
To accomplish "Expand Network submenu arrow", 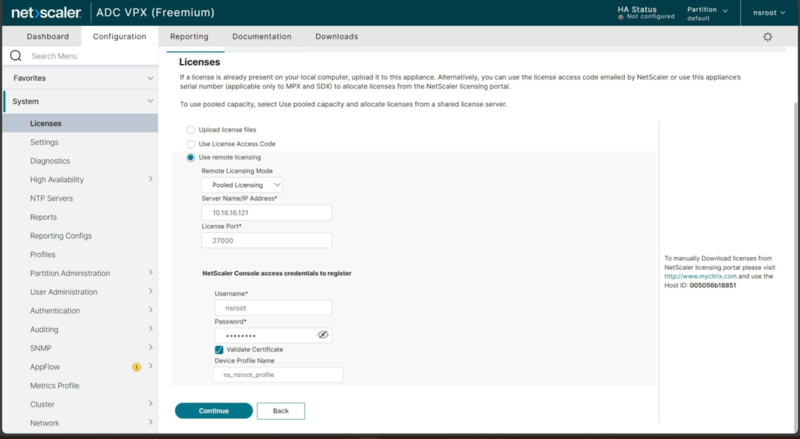I will tap(151, 422).
